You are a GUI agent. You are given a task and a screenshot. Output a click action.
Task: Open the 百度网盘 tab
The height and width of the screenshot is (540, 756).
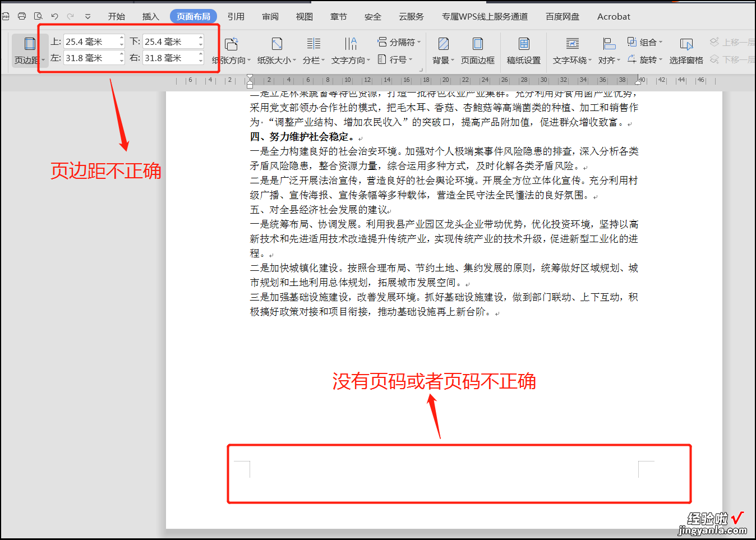(x=563, y=16)
